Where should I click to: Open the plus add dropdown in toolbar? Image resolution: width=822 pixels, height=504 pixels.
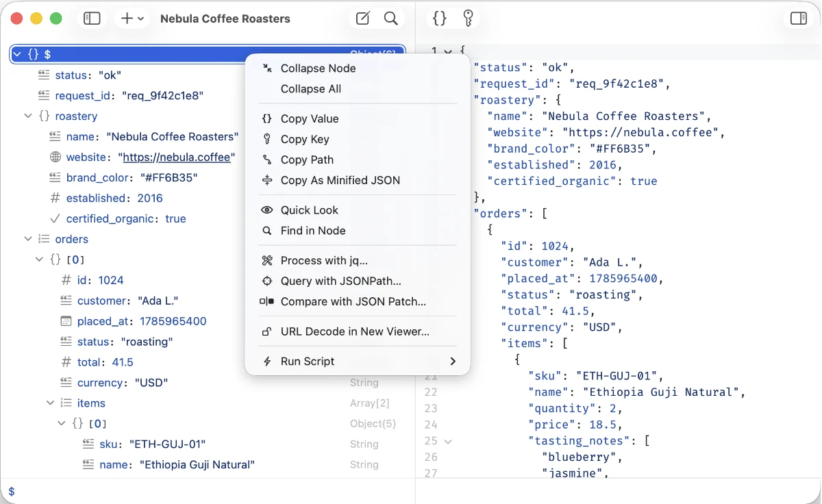coord(133,18)
